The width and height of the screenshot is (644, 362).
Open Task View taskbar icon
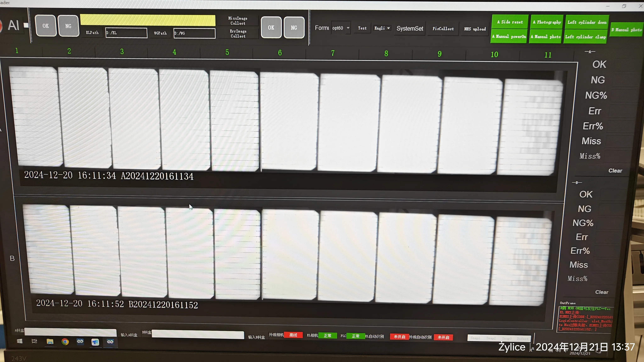34,341
